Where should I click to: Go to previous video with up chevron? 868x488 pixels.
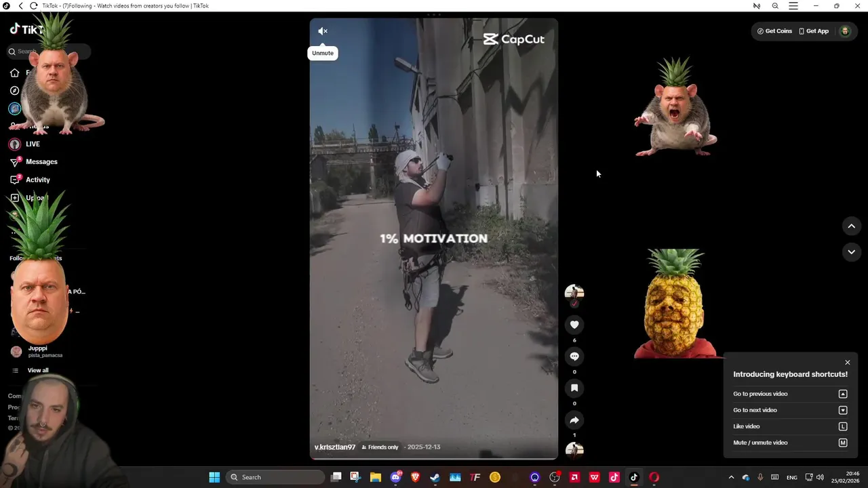pos(852,226)
